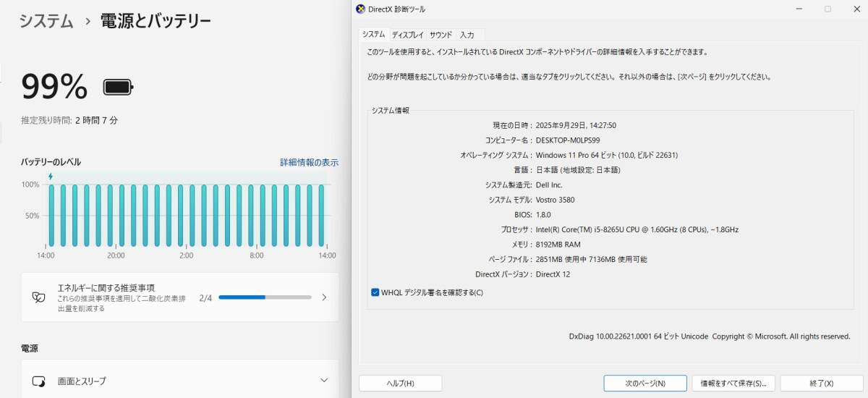The image size is (868, 398).
Task: Click the システム breadcrumb in Settings
Action: (x=46, y=21)
